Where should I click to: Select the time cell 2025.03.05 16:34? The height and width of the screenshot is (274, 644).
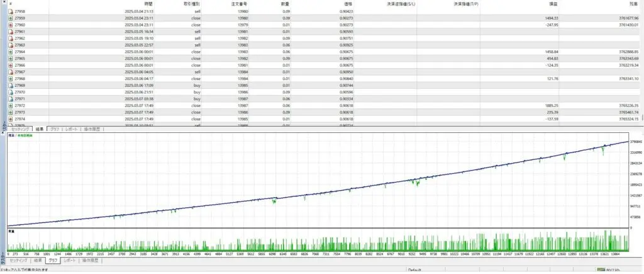click(x=139, y=31)
